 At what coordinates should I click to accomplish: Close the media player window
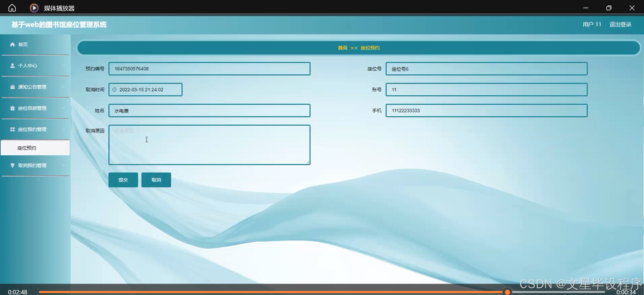click(x=632, y=8)
